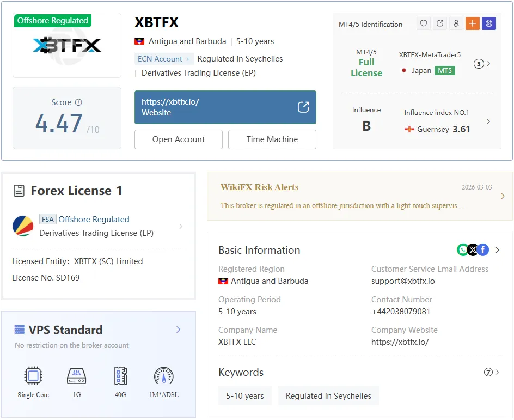Click the XBTFX logo thumbnail
Viewport: 514px width, 420px height.
coord(67,45)
